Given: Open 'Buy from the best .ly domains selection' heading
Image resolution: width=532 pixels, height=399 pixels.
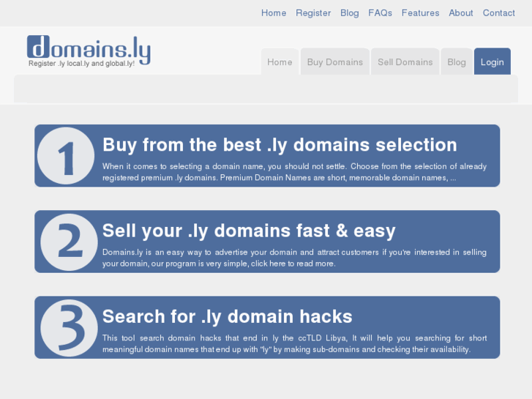Looking at the screenshot, I should pos(280,145).
